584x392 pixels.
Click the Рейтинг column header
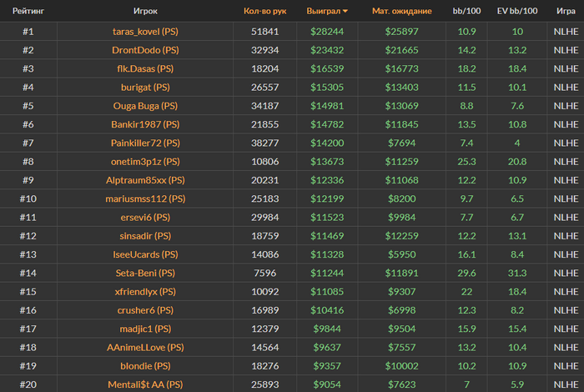point(28,11)
